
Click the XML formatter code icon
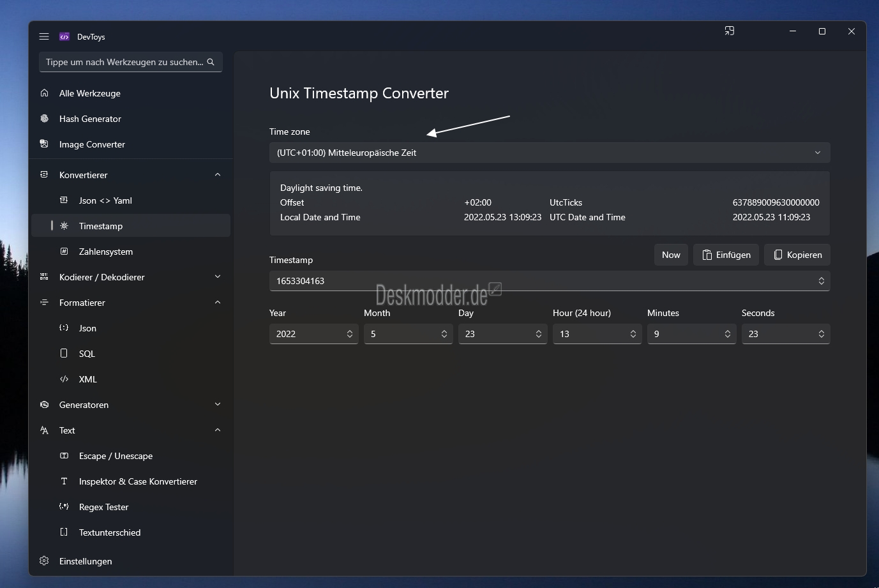[64, 379]
